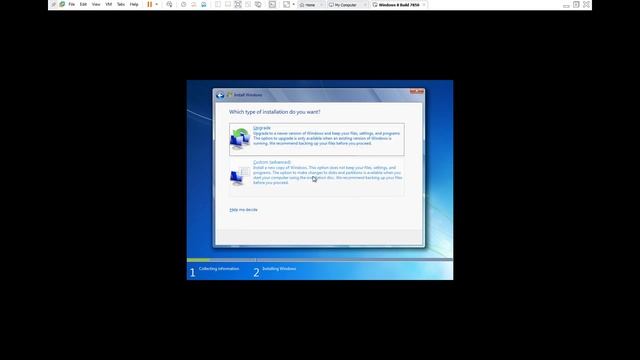
Task: Pause the virtual machine with the orange button
Action: 150,4
